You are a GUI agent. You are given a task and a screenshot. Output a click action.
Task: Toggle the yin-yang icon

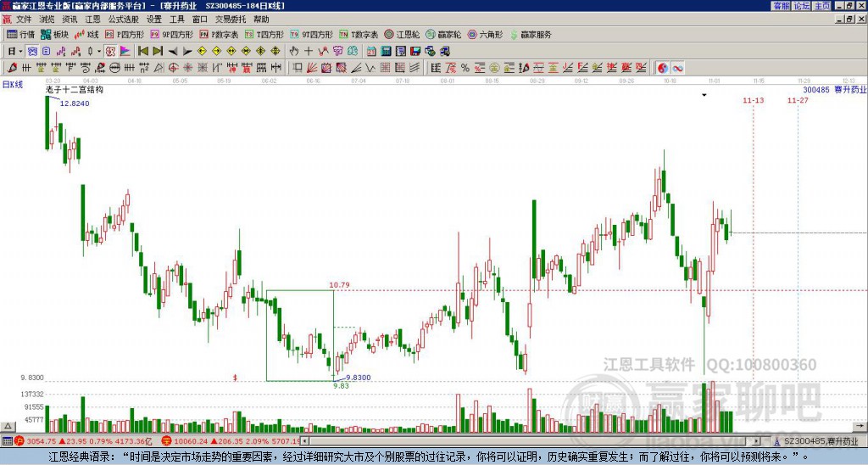click(663, 68)
